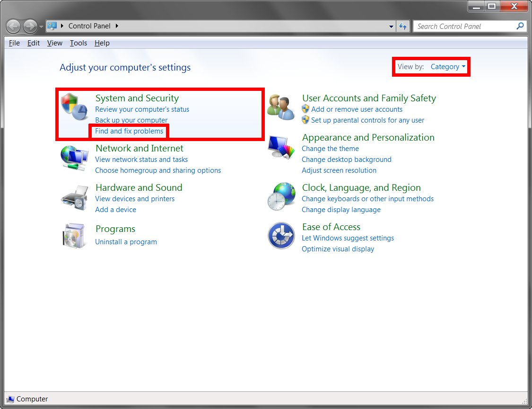Open the View by Category dropdown
Image resolution: width=532 pixels, height=409 pixels.
point(448,67)
